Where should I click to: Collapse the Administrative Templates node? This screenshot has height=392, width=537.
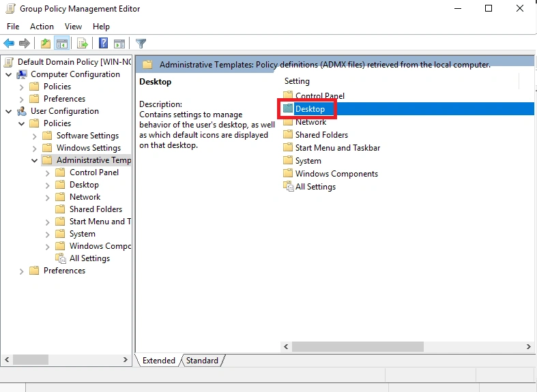[35, 160]
